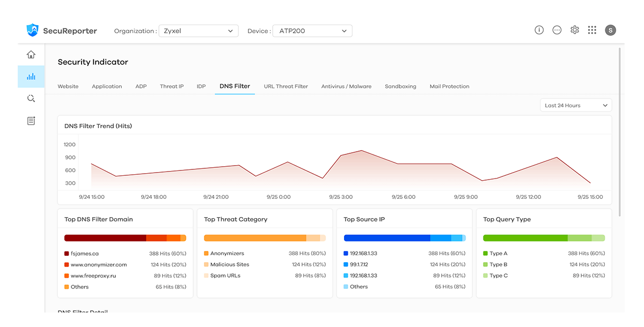Select the Antivirus / Malware tab
644x327 pixels.
coord(346,86)
